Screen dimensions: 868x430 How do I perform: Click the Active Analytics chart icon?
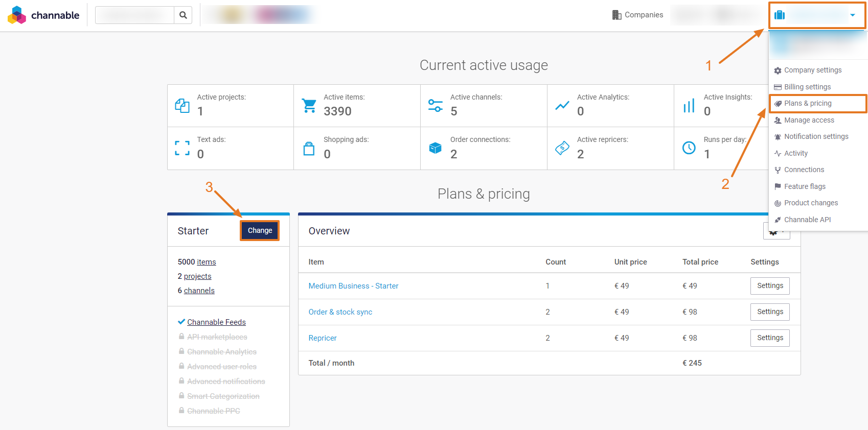(x=562, y=106)
